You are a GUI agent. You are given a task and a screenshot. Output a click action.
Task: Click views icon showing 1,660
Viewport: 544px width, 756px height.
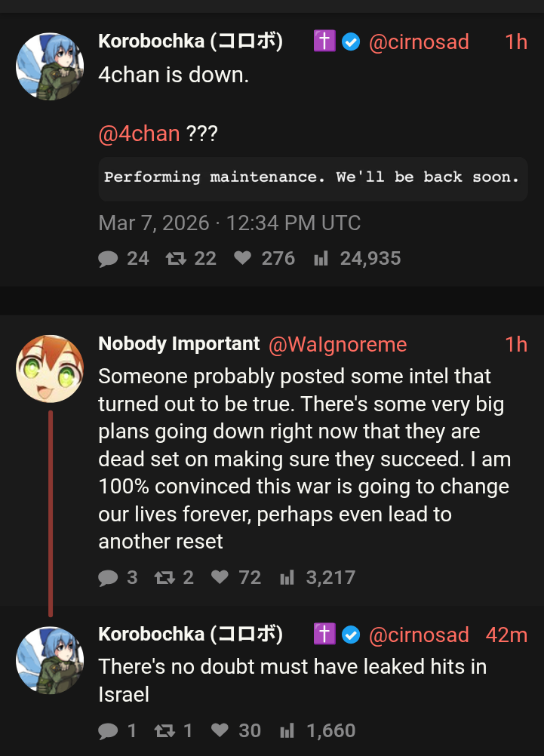(x=287, y=730)
